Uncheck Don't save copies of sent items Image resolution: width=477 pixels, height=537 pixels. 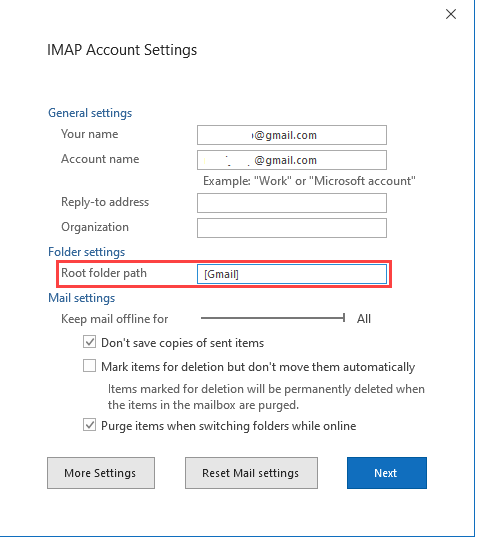click(x=89, y=342)
